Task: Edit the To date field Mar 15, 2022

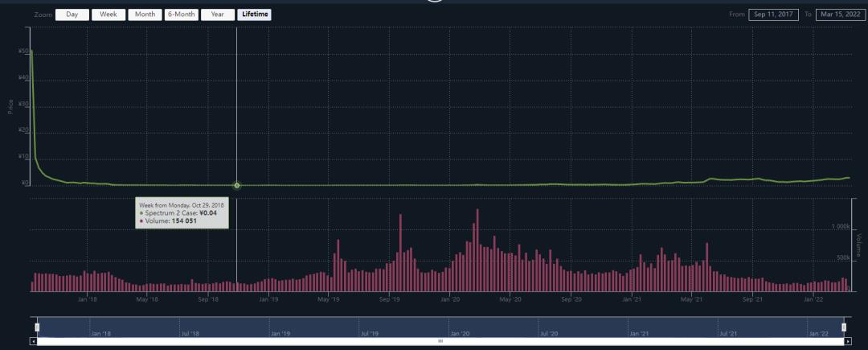Action: pos(839,14)
